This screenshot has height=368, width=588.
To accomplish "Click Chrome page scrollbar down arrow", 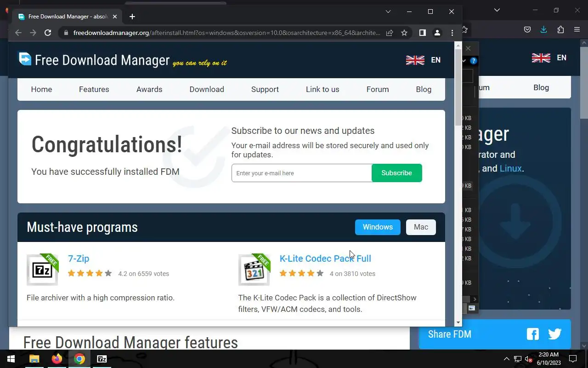I will coord(458,322).
